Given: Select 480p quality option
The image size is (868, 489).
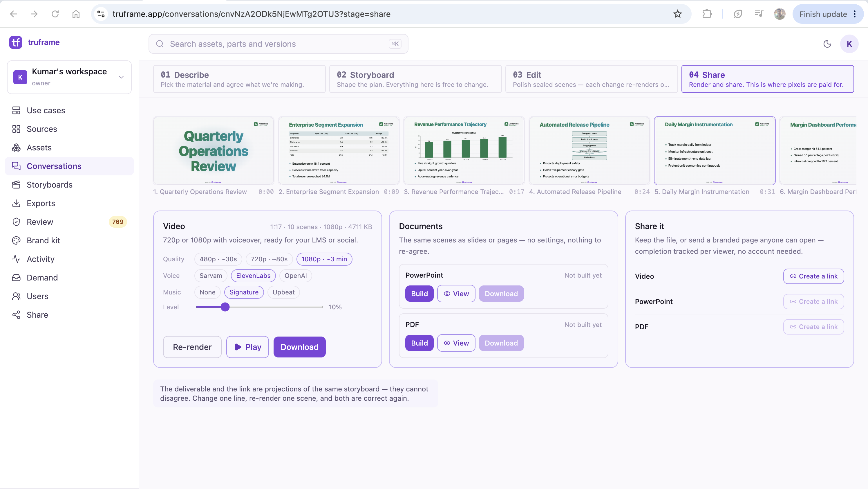Looking at the screenshot, I should coord(218,259).
